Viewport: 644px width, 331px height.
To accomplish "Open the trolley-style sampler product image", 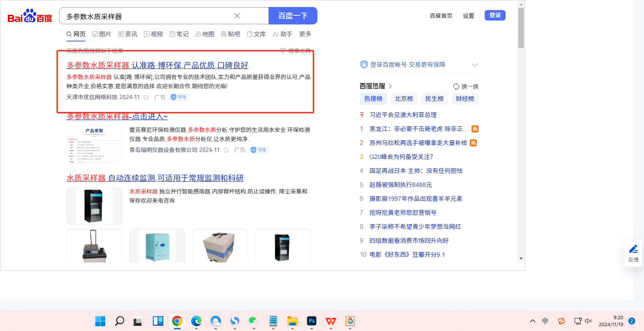I will point(94,245).
